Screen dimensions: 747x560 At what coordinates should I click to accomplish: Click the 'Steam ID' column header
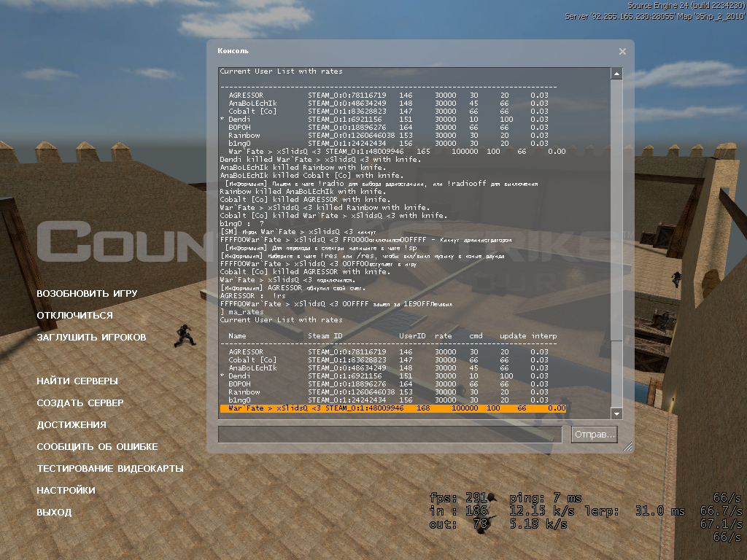click(325, 336)
